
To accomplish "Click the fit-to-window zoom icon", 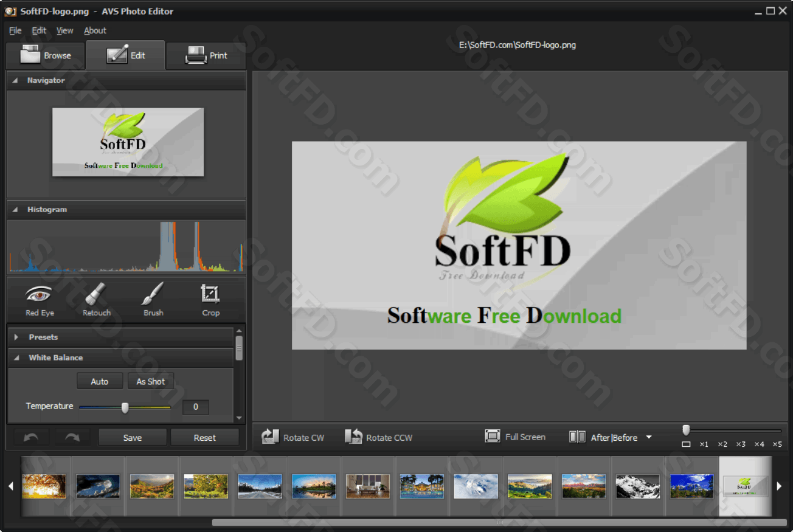I will [x=686, y=444].
